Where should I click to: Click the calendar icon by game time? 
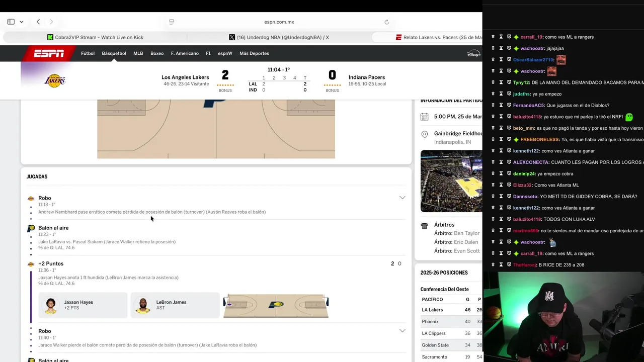(x=424, y=117)
